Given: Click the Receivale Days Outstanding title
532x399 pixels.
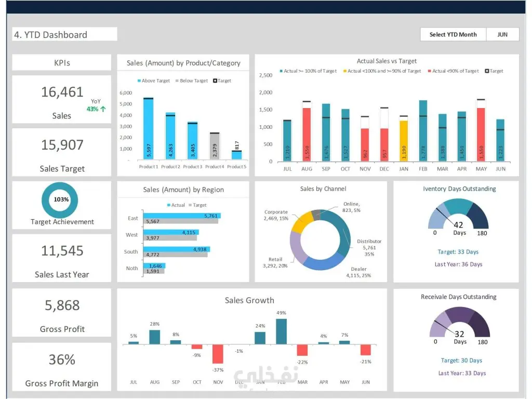Looking at the screenshot, I should click(458, 297).
